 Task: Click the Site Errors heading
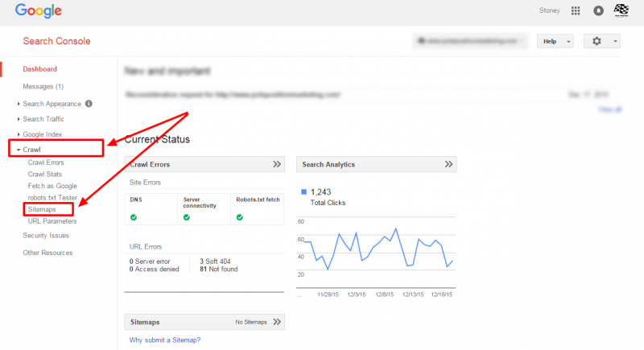pyautogui.click(x=145, y=182)
